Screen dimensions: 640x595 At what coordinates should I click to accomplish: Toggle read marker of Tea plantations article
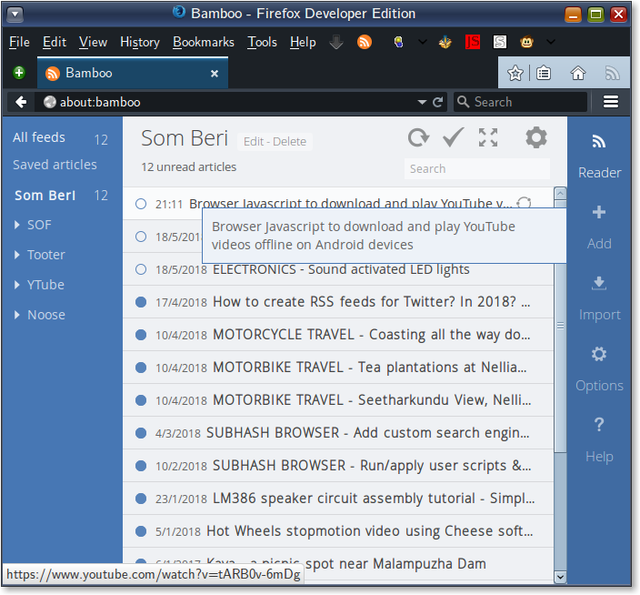[141, 367]
